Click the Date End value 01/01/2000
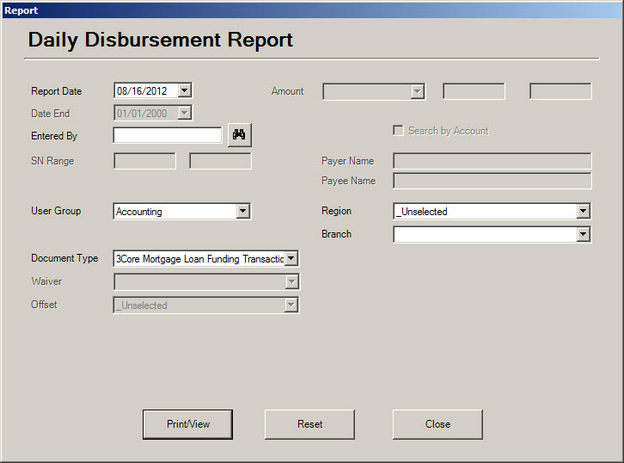The height and width of the screenshot is (463, 624). pos(142,113)
